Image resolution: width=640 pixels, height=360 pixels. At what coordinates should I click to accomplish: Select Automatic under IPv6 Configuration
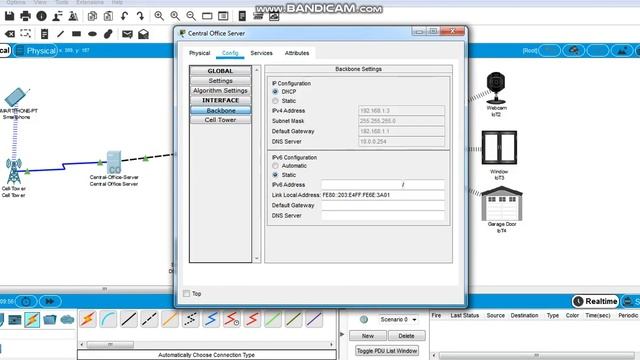point(276,166)
